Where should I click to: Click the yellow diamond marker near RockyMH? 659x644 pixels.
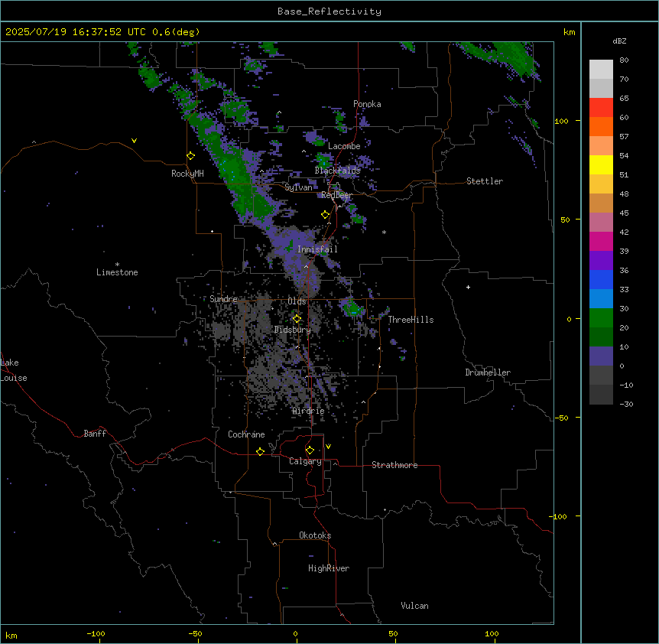[191, 156]
